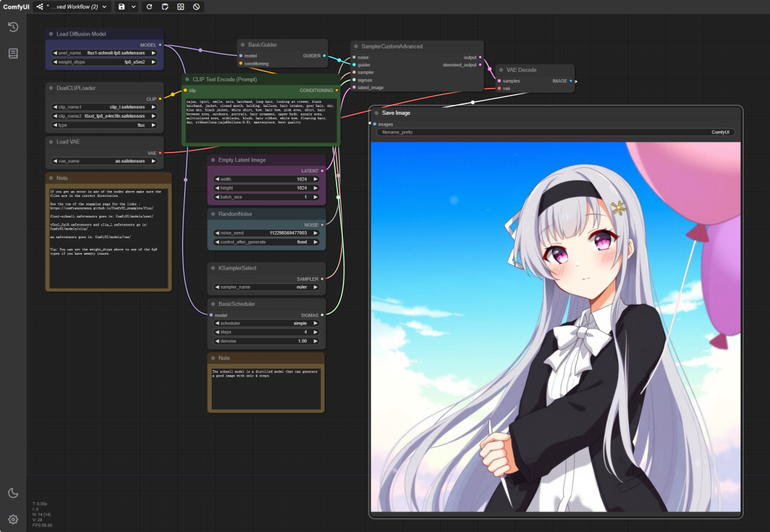Click the save workflow icon
The width and height of the screenshot is (770, 532).
pos(121,7)
